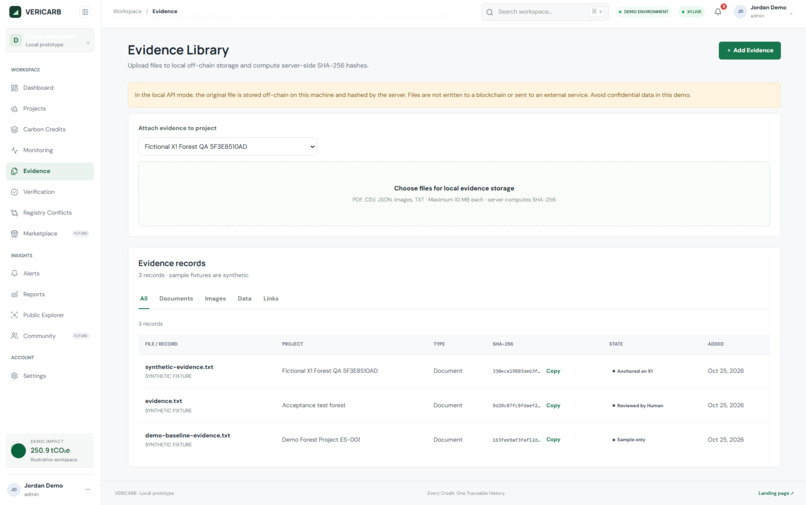Click the SHA-256 column header
This screenshot has height=505, width=806.
pyautogui.click(x=503, y=344)
